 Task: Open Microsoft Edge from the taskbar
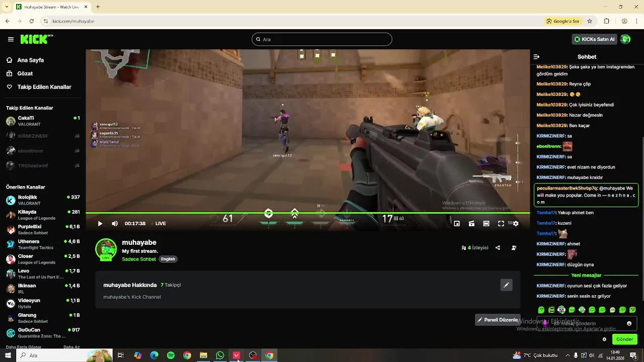point(154,355)
